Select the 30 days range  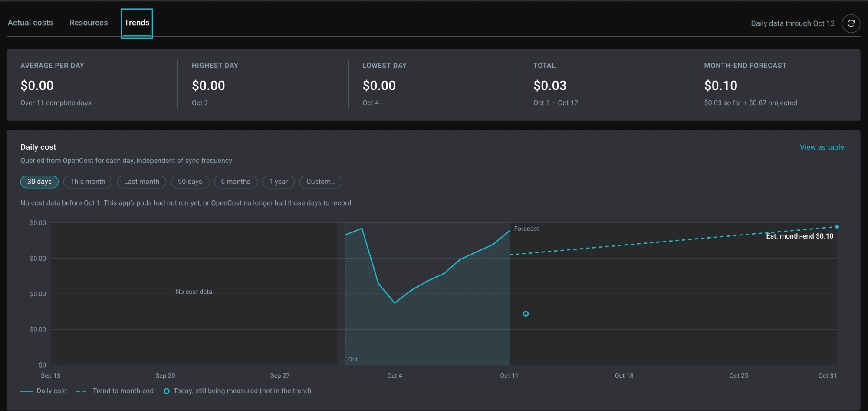pyautogui.click(x=39, y=182)
